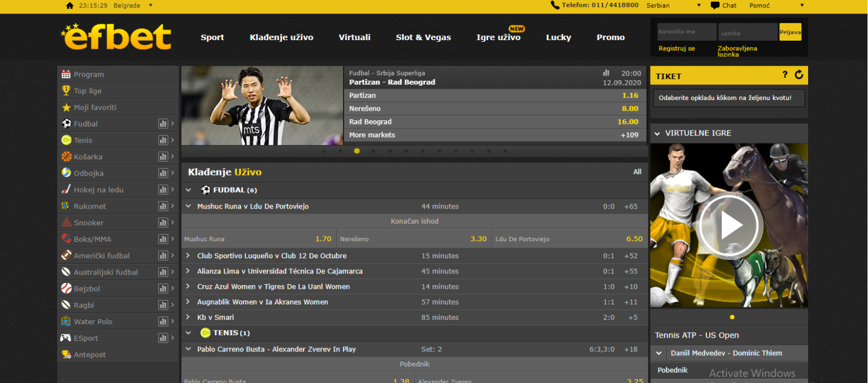Select the second carousel dot
Image resolution: width=868 pixels, height=383 pixels.
point(340,151)
